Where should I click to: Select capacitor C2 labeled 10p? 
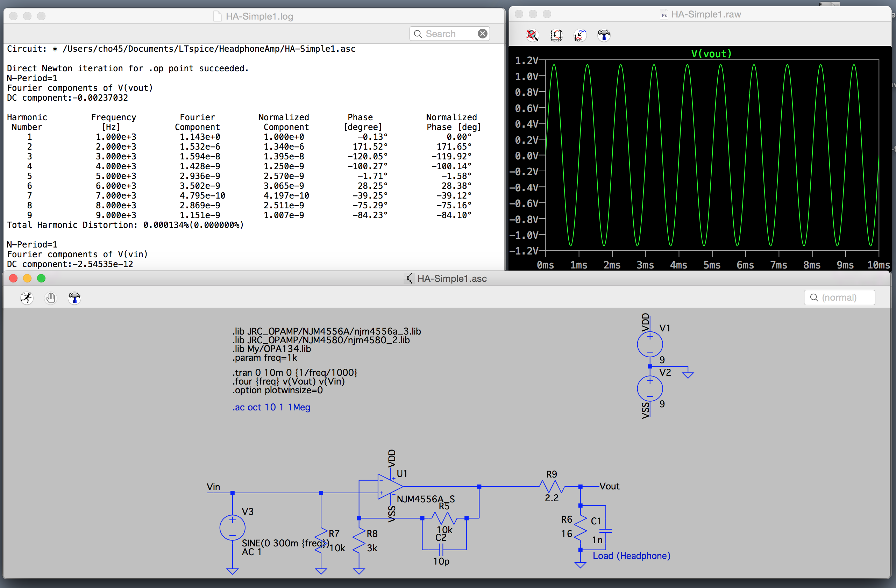coord(441,550)
